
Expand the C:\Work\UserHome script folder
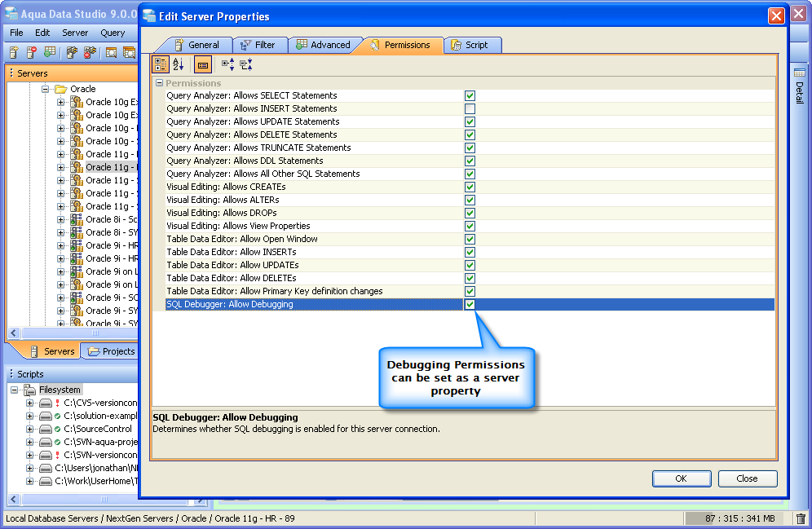coord(30,482)
